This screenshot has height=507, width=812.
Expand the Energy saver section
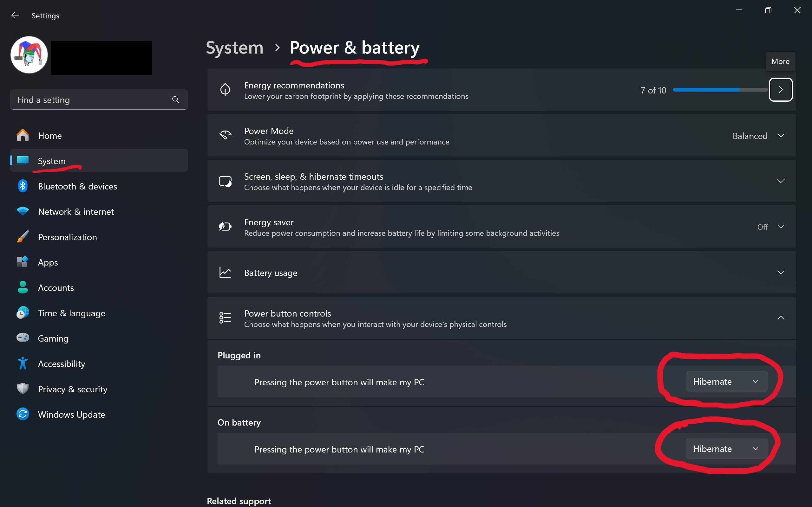click(x=501, y=227)
